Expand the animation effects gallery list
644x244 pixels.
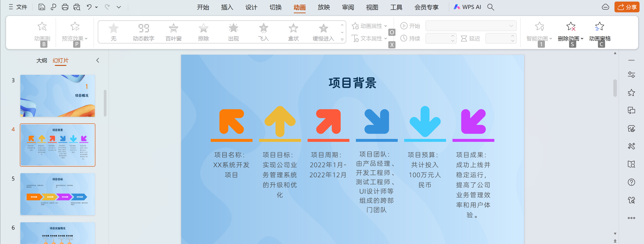click(x=342, y=40)
